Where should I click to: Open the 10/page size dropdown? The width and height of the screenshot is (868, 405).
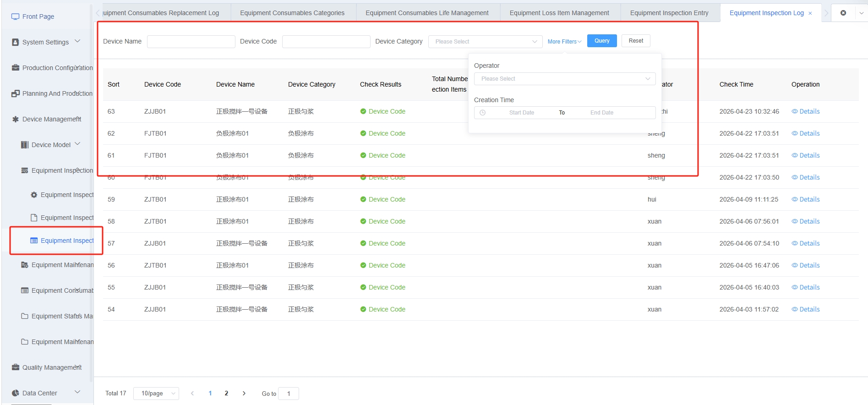click(156, 394)
